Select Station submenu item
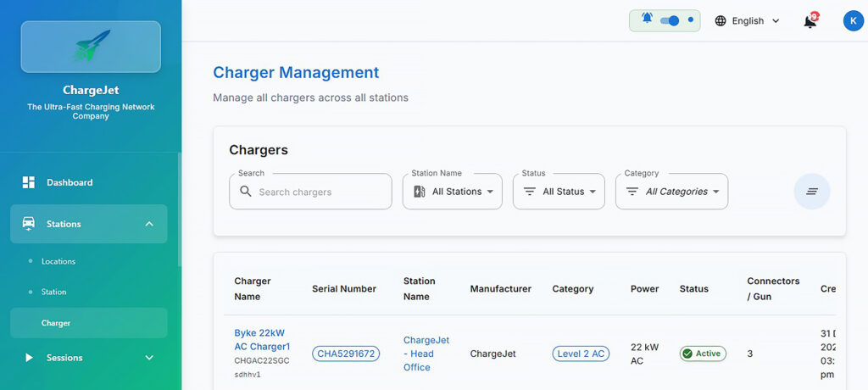 click(53, 292)
